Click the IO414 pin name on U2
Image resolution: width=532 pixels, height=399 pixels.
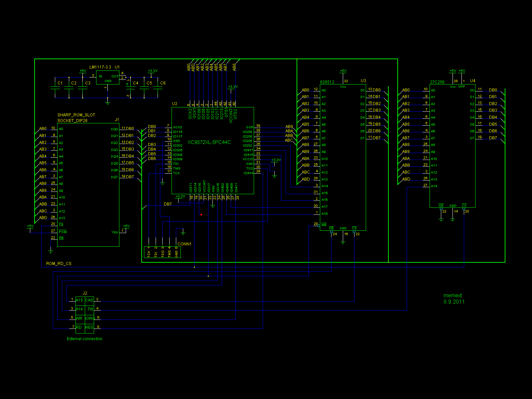click(x=248, y=173)
